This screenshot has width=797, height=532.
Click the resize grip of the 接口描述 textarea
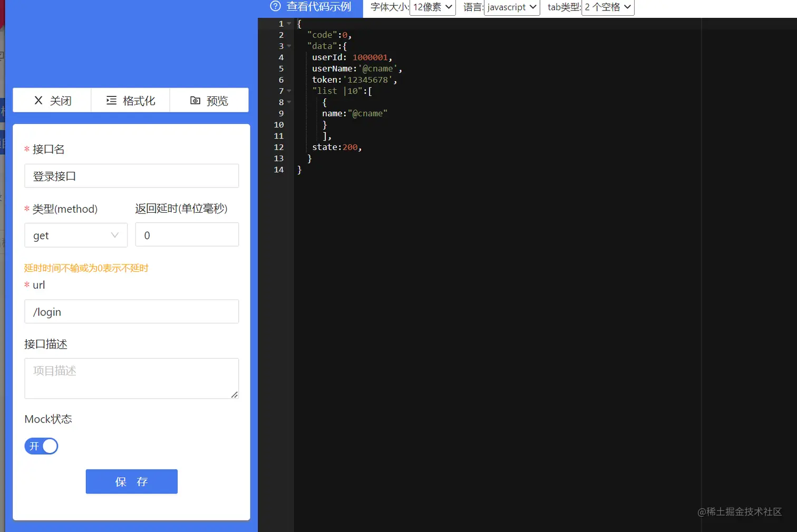(x=235, y=395)
